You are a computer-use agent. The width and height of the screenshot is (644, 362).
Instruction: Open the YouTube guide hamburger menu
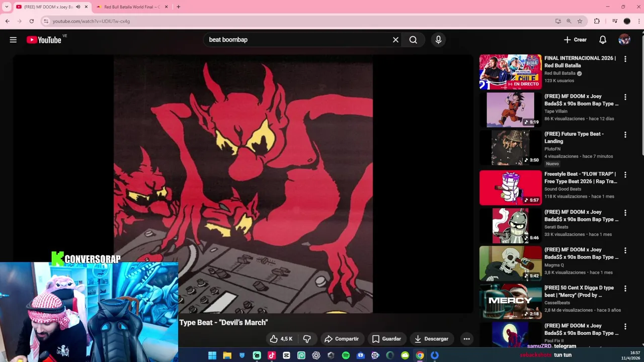(x=13, y=40)
